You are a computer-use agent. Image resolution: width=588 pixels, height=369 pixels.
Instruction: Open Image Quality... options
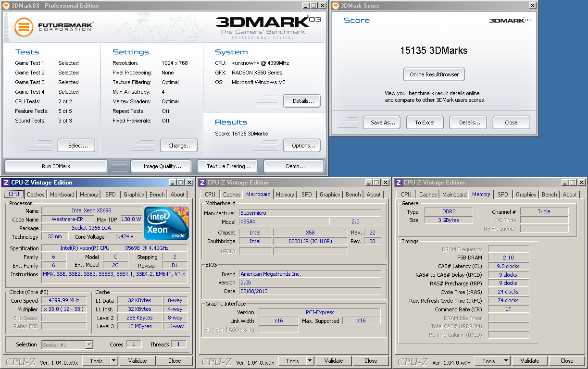[162, 166]
